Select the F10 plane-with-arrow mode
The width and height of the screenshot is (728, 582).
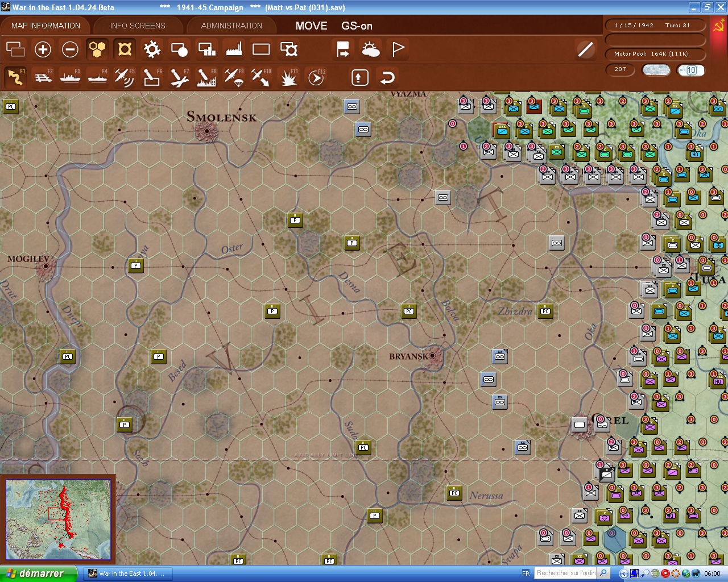[x=261, y=77]
